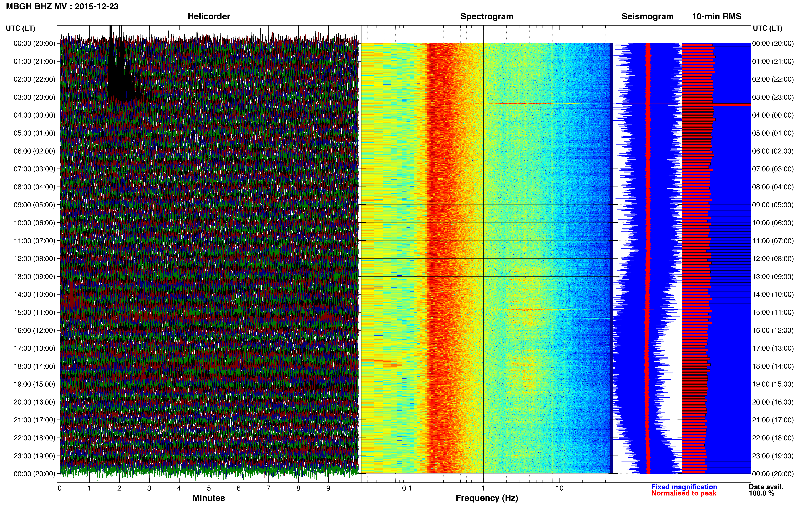Screen dimensions: 812x508
Task: Click the "7" tick on the Minutes axis
Action: pos(269,488)
